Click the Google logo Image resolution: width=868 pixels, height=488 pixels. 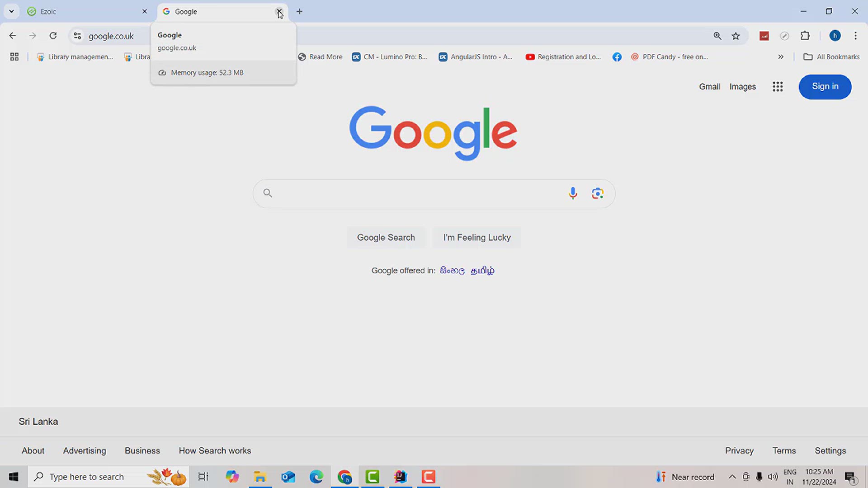[x=433, y=132]
